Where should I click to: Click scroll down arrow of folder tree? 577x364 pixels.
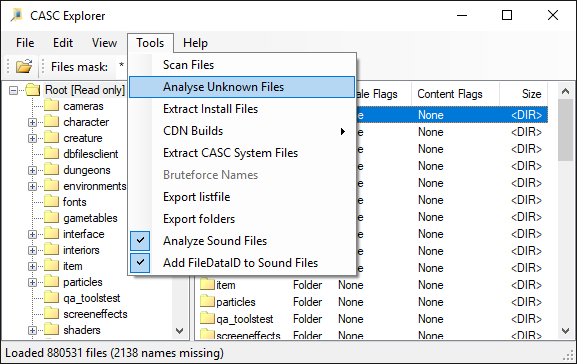click(180, 331)
